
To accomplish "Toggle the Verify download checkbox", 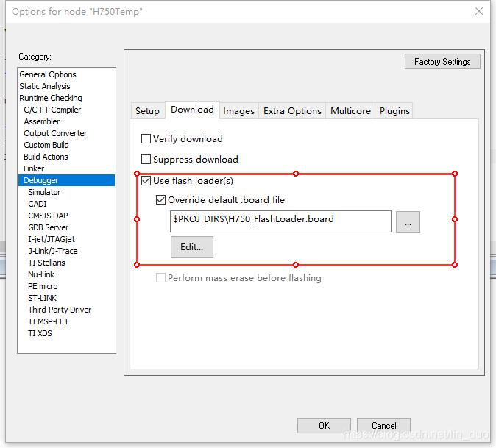I will [146, 139].
